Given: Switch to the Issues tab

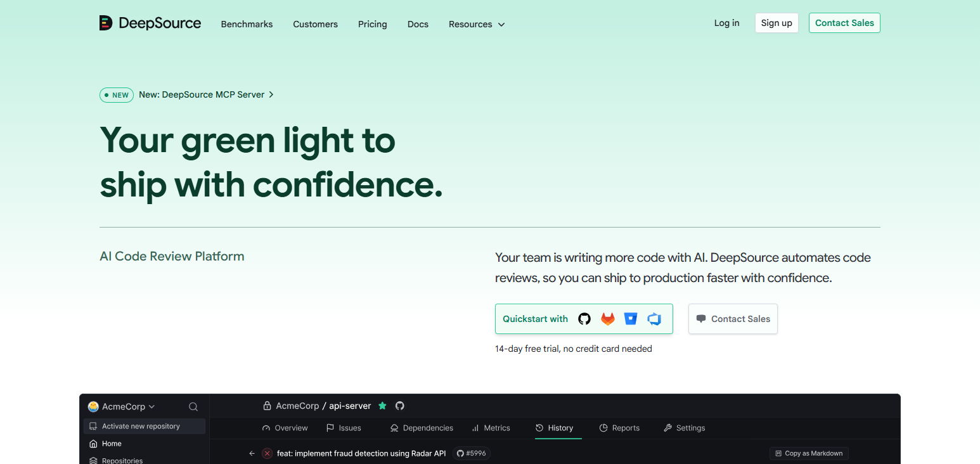Looking at the screenshot, I should click(x=344, y=428).
